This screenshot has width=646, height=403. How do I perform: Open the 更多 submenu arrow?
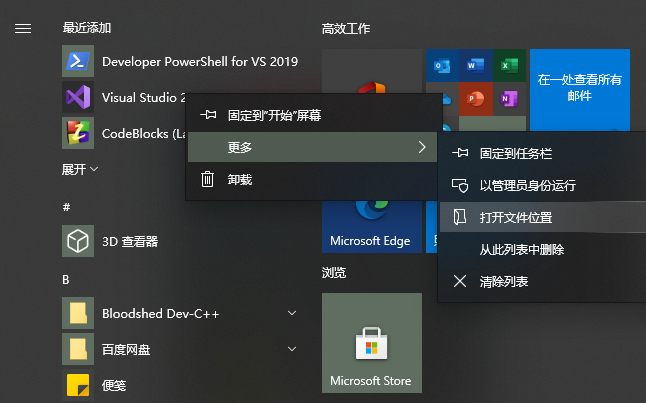tap(422, 147)
